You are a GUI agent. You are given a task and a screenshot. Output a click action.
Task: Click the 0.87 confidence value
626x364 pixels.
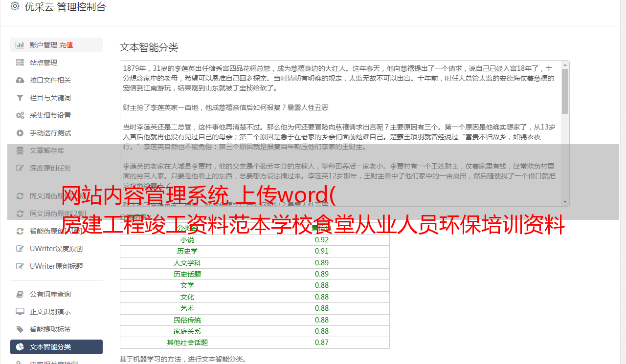[x=322, y=343]
